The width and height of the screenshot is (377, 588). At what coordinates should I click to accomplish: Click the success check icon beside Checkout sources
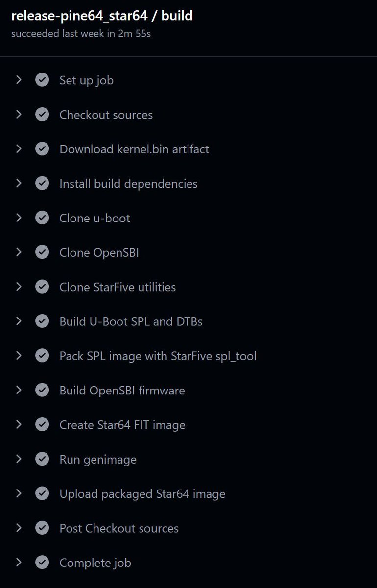[42, 115]
